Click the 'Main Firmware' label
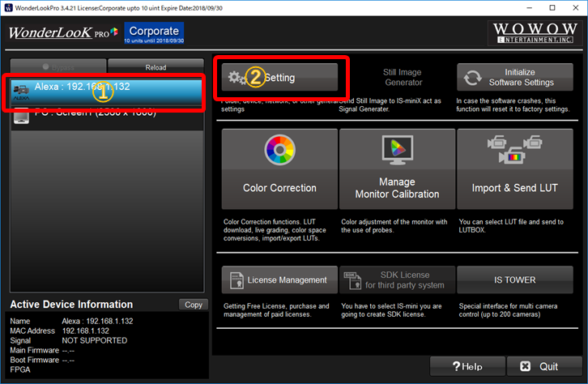 point(35,350)
